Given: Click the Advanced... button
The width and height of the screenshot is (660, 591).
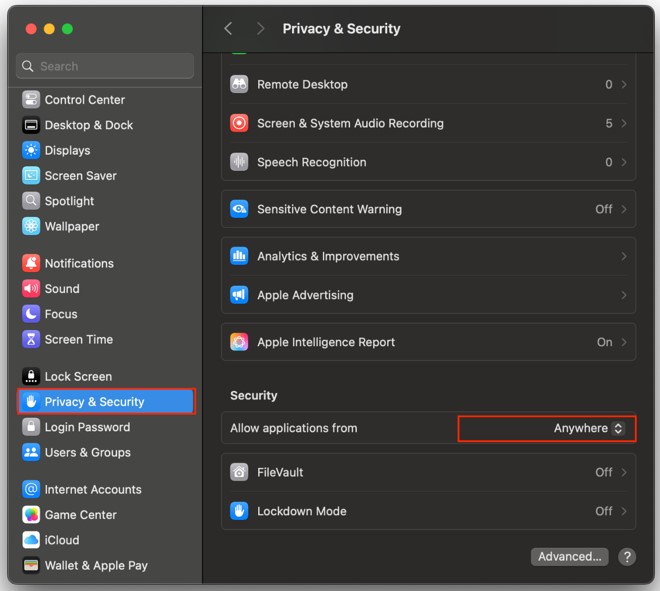Looking at the screenshot, I should [x=570, y=556].
